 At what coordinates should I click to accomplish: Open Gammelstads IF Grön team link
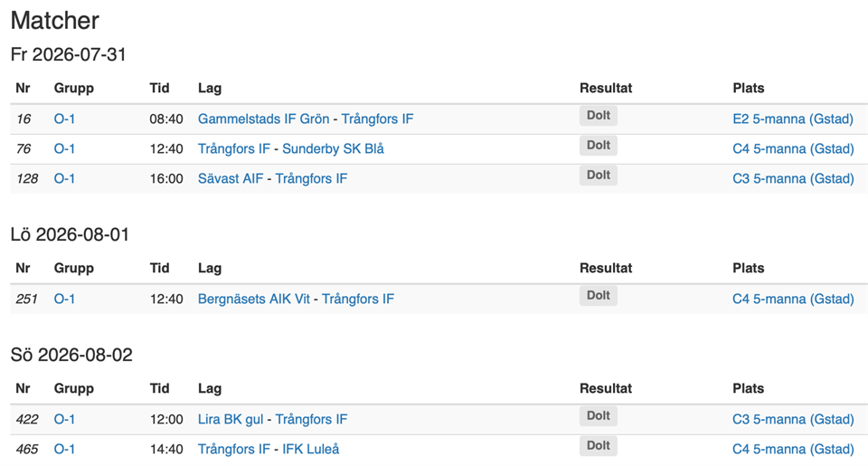(x=263, y=119)
